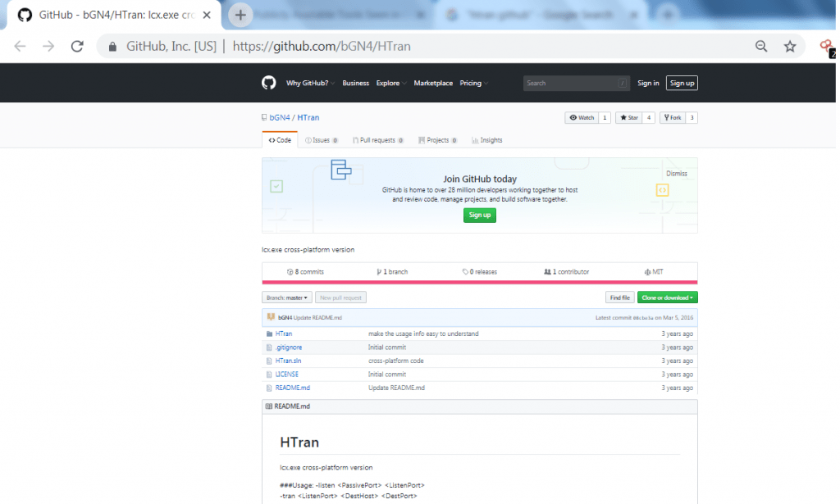
Task: Open 'make the usage info easy' commit message
Action: [x=423, y=334]
